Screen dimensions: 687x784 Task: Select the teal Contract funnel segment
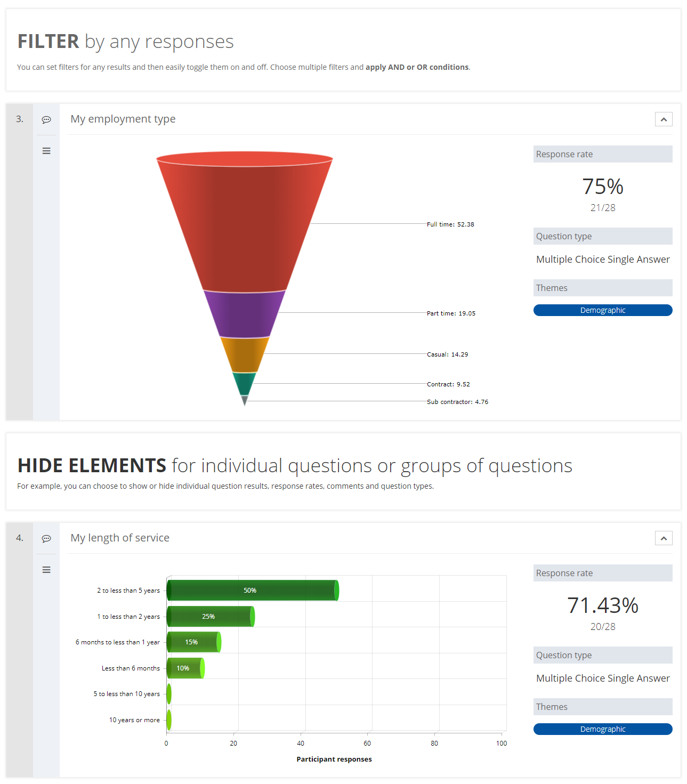[x=245, y=384]
